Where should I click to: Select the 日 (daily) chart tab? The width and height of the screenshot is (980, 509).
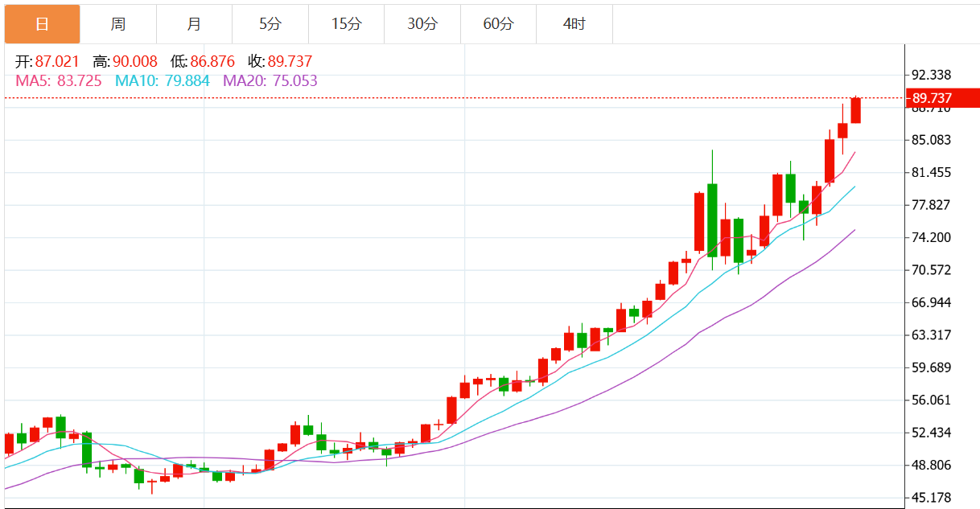click(42, 24)
